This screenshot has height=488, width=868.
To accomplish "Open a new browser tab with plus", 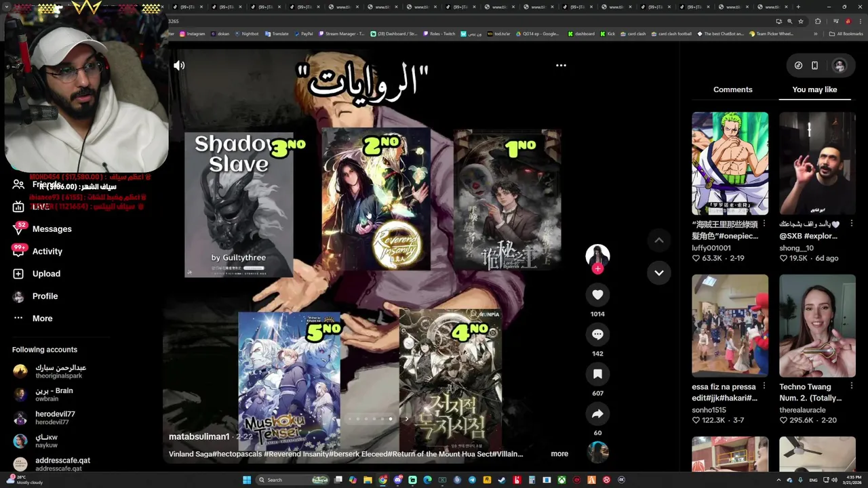I will click(798, 7).
